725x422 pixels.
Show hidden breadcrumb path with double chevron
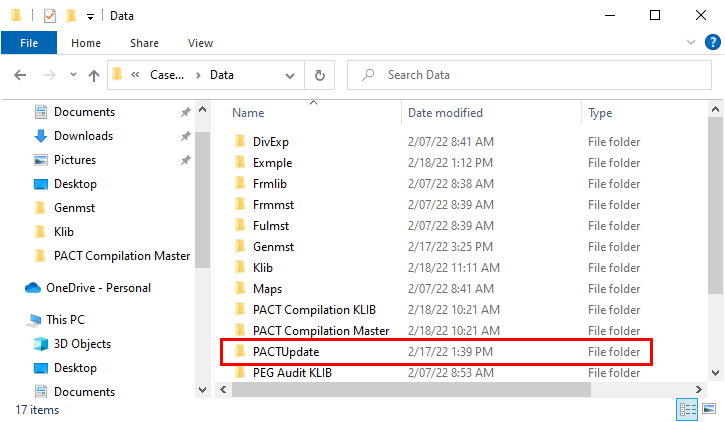pyautogui.click(x=135, y=74)
